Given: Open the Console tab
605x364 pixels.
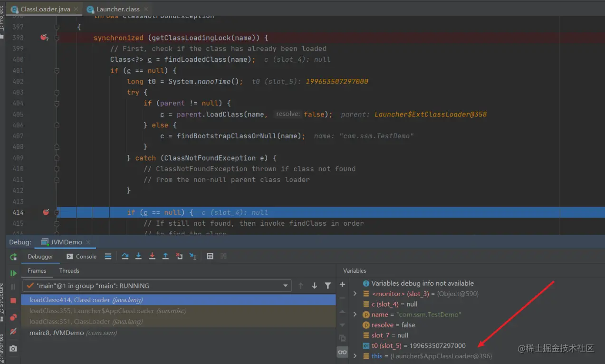Looking at the screenshot, I should [x=82, y=257].
